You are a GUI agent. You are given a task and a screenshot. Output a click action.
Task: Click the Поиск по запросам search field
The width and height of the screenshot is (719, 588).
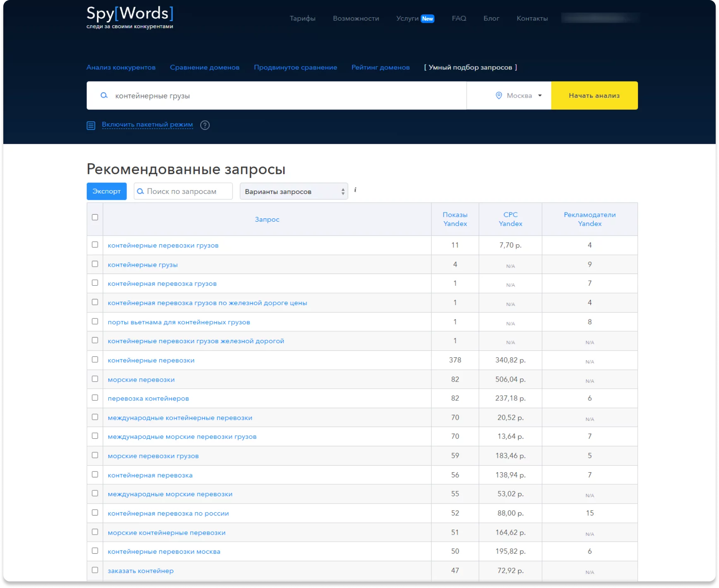coord(183,191)
